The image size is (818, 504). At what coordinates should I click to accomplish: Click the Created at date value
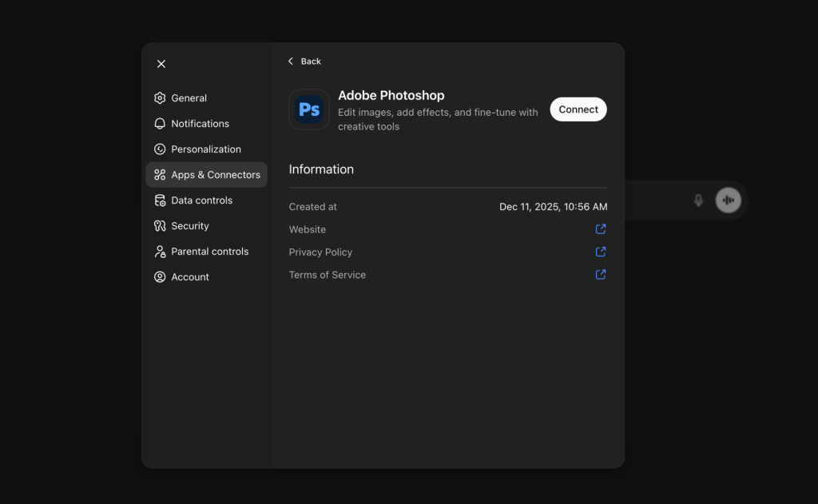tap(553, 207)
